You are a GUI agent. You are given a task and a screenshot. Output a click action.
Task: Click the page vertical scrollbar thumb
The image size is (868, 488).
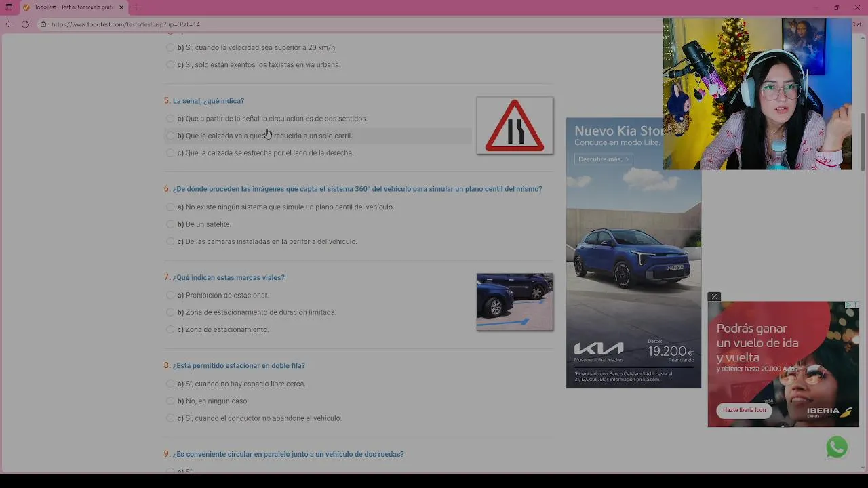863,142
